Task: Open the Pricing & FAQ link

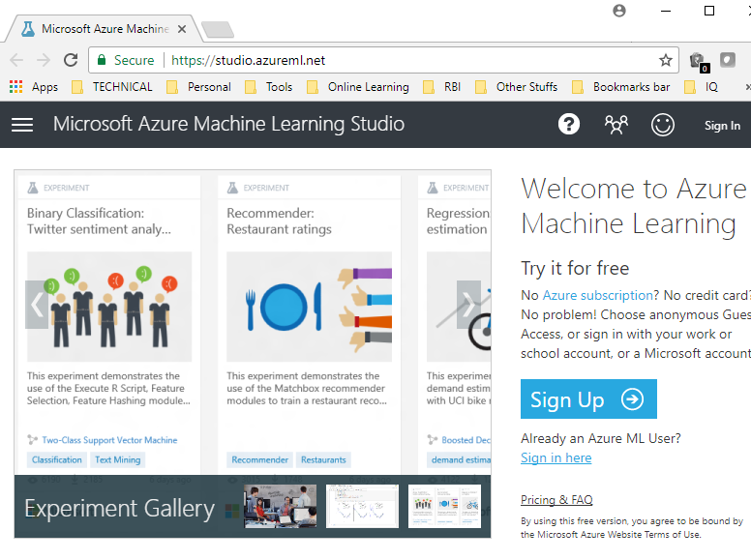Action: pos(556,500)
